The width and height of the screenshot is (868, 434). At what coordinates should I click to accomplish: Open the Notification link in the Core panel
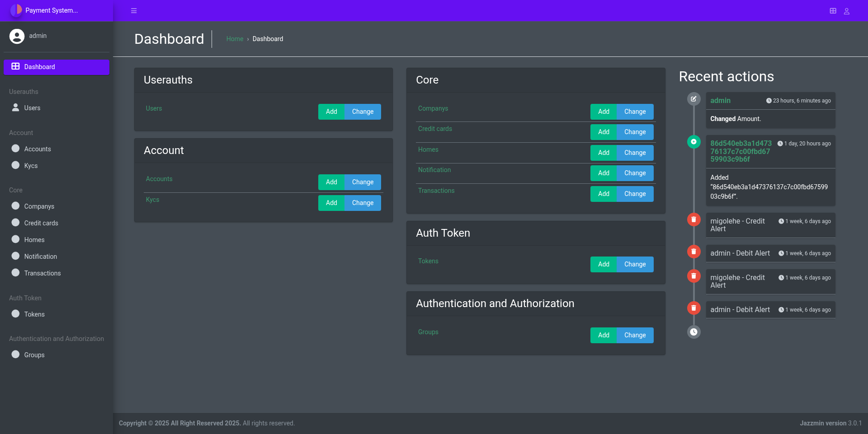pos(434,170)
